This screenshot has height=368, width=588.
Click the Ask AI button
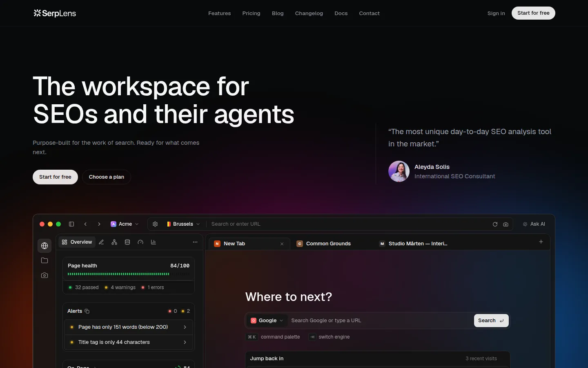(534, 224)
